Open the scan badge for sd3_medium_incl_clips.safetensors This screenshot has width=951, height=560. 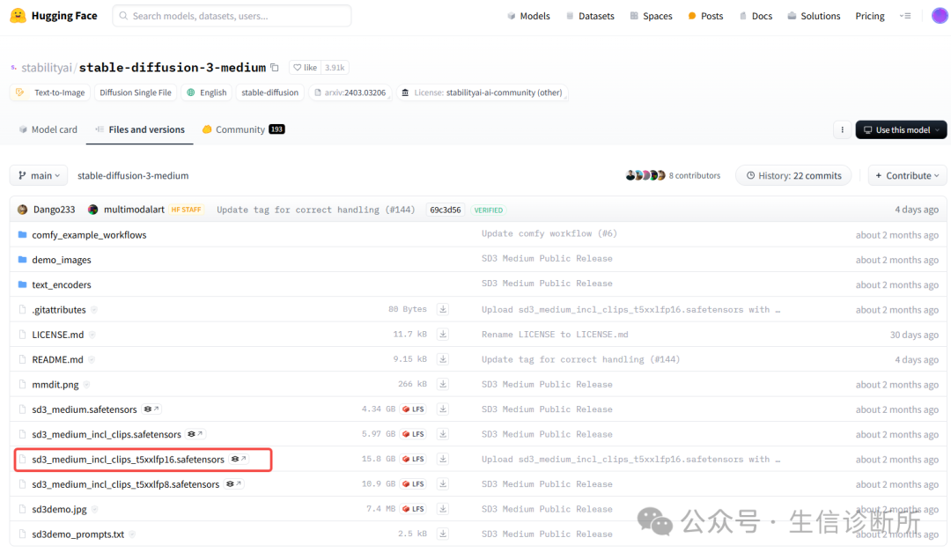tap(195, 434)
